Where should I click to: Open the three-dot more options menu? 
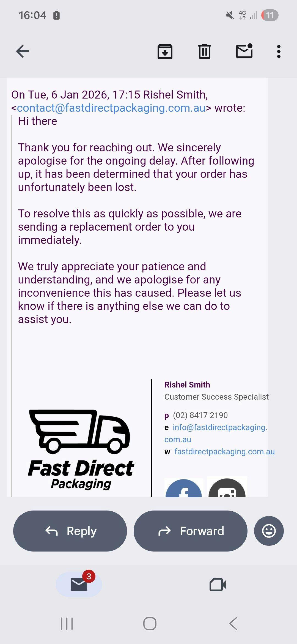click(x=279, y=51)
